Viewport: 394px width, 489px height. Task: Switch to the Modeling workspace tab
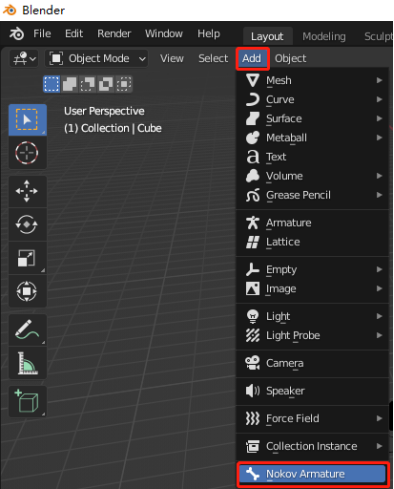coord(324,36)
